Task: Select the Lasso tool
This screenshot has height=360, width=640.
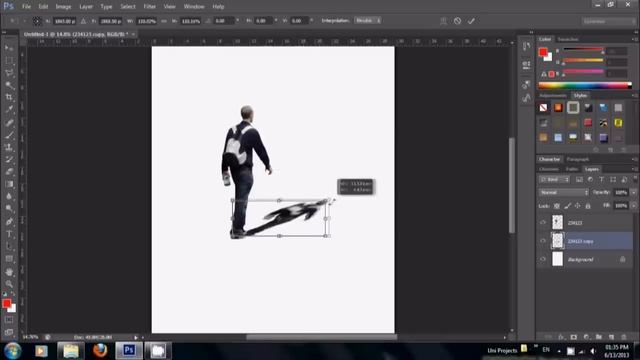Action: point(9,73)
